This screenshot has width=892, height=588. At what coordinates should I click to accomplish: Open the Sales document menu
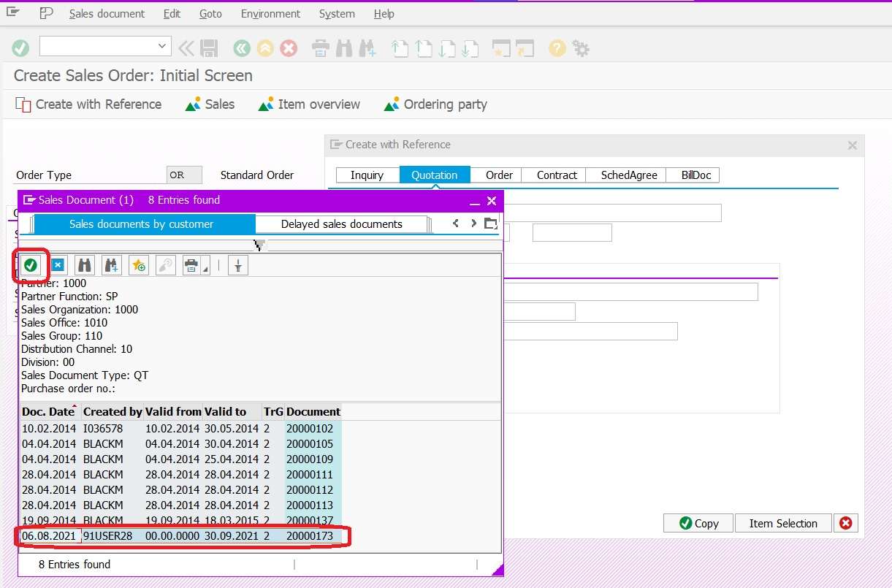pos(106,13)
